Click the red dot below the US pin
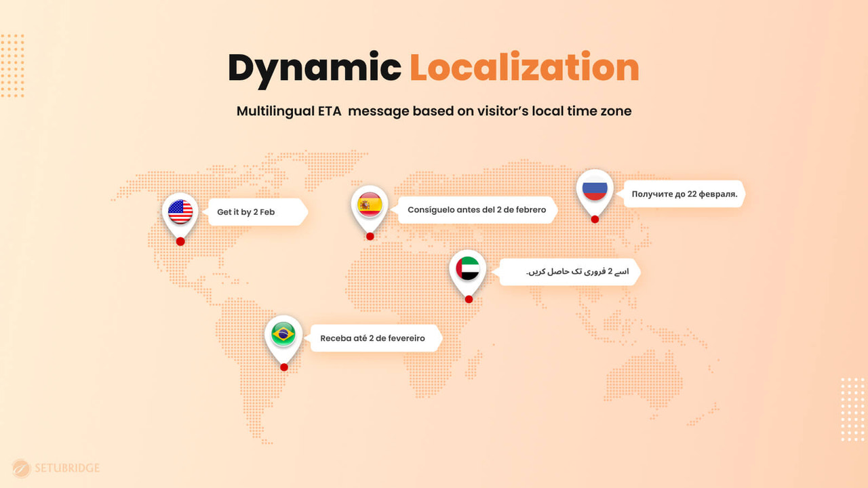This screenshot has height=488, width=868. tap(180, 240)
